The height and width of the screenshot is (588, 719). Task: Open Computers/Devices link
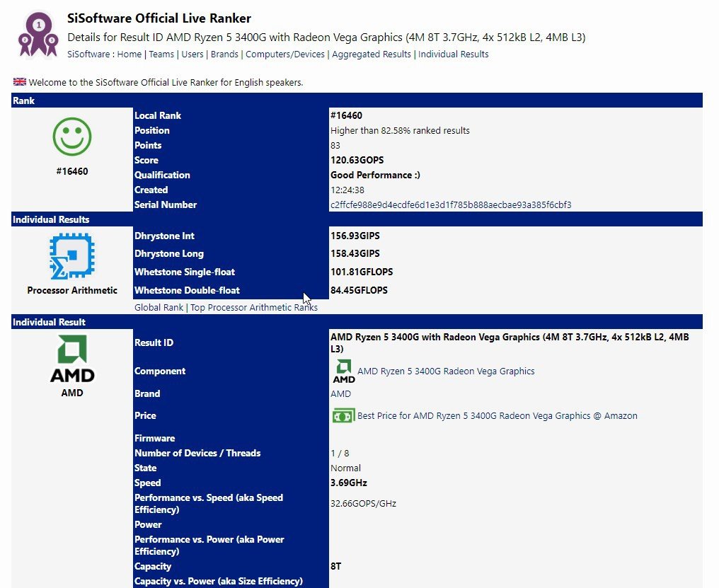(x=284, y=54)
